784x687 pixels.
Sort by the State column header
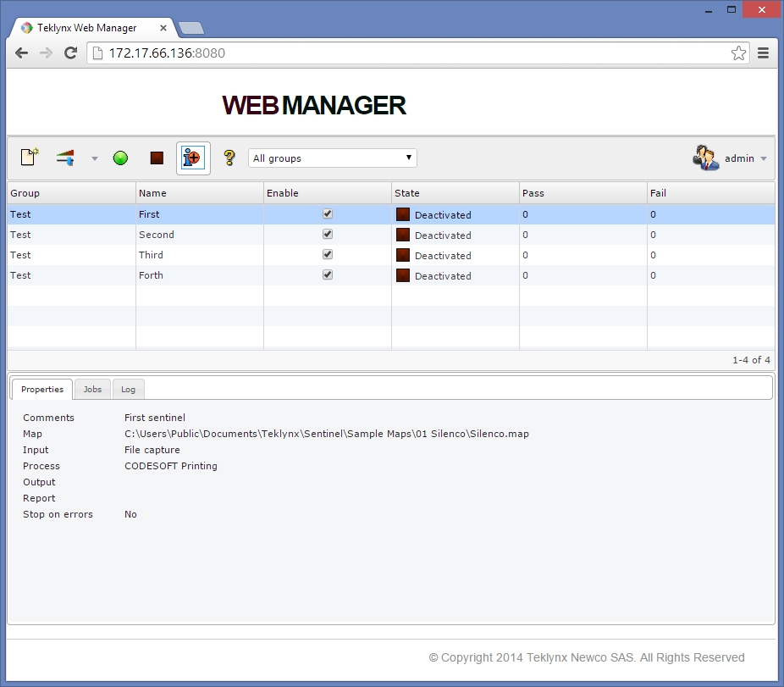455,193
